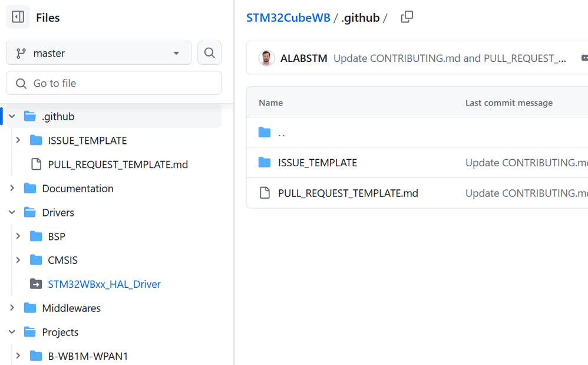
Task: Expand the BSP folder chevron
Action: (x=18, y=236)
